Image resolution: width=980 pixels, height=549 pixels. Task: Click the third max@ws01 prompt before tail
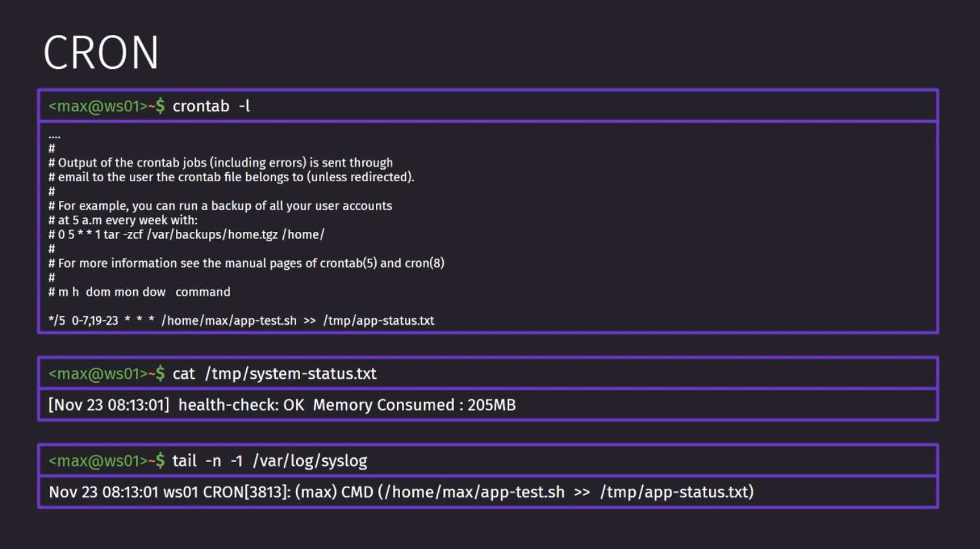click(x=107, y=461)
